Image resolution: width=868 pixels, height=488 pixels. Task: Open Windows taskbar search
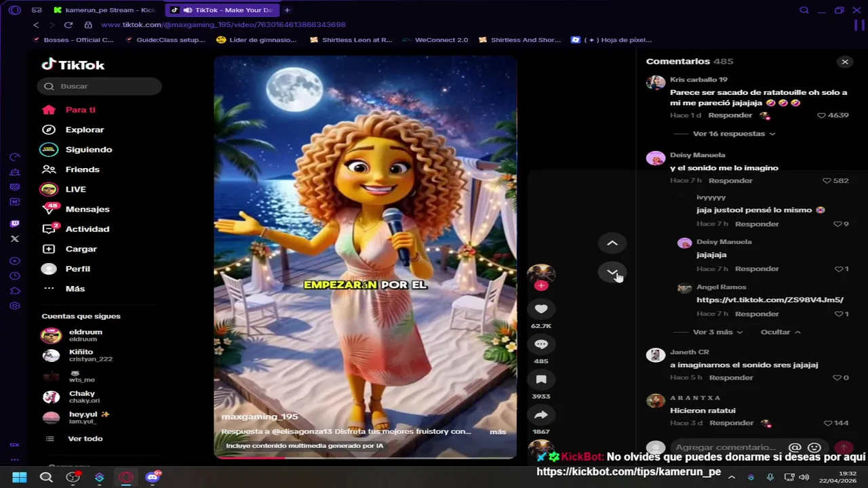[46, 477]
